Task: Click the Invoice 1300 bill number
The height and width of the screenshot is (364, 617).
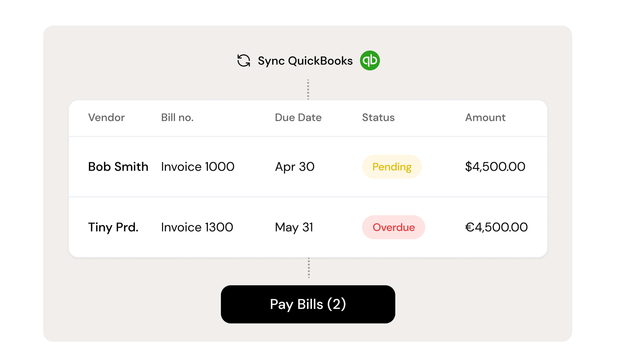Action: [197, 227]
